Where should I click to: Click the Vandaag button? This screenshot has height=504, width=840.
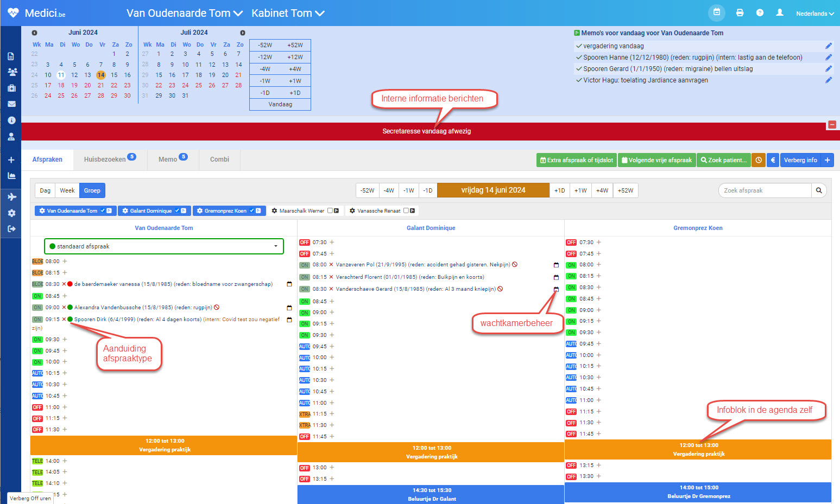point(280,104)
